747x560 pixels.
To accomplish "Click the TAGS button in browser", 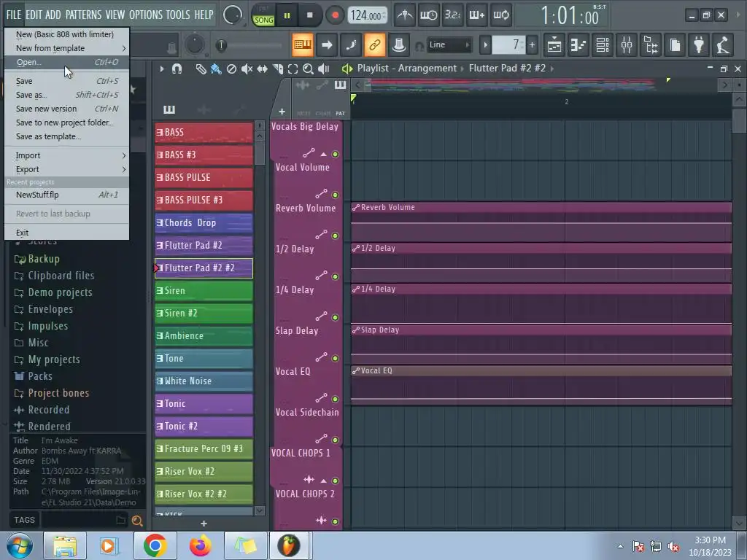I will click(x=24, y=520).
